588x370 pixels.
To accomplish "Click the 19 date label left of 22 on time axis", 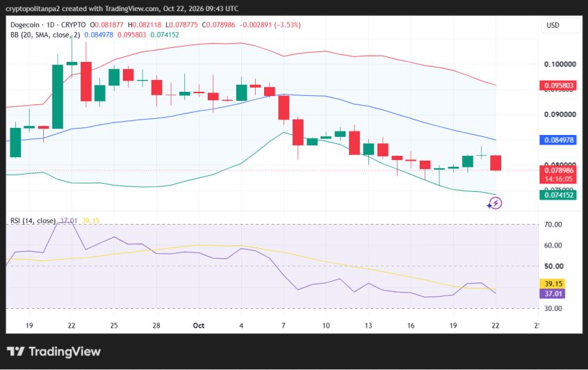I will tap(29, 325).
